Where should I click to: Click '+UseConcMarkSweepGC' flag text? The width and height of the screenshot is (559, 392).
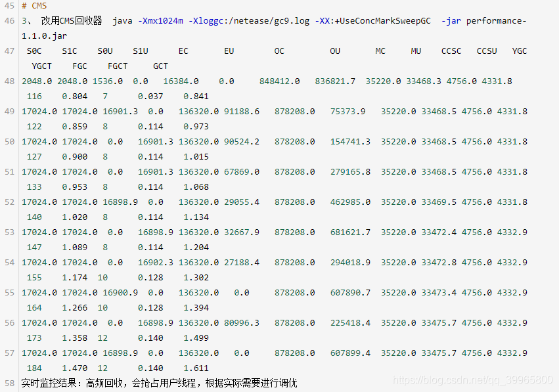[x=383, y=21]
